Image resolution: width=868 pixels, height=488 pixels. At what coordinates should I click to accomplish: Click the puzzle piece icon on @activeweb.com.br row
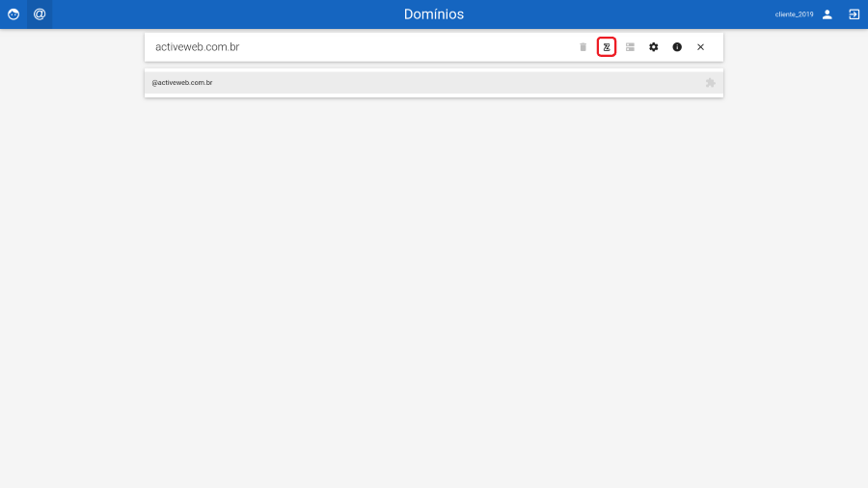[710, 83]
